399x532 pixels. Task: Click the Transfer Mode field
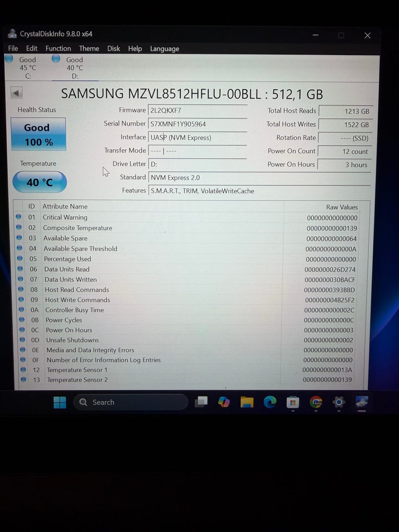pyautogui.click(x=198, y=150)
